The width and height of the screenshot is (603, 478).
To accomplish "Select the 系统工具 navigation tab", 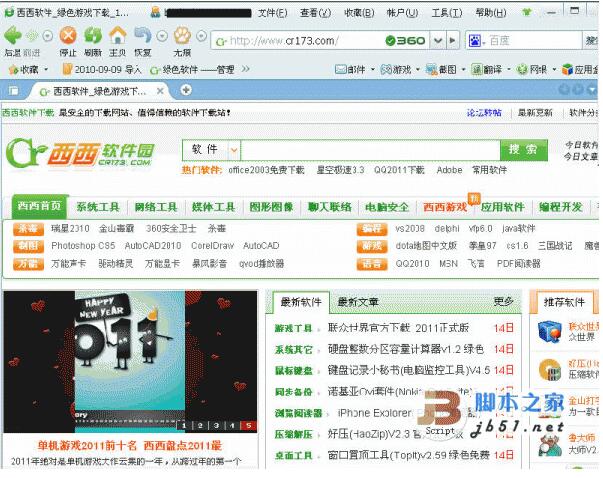I will pos(98,207).
